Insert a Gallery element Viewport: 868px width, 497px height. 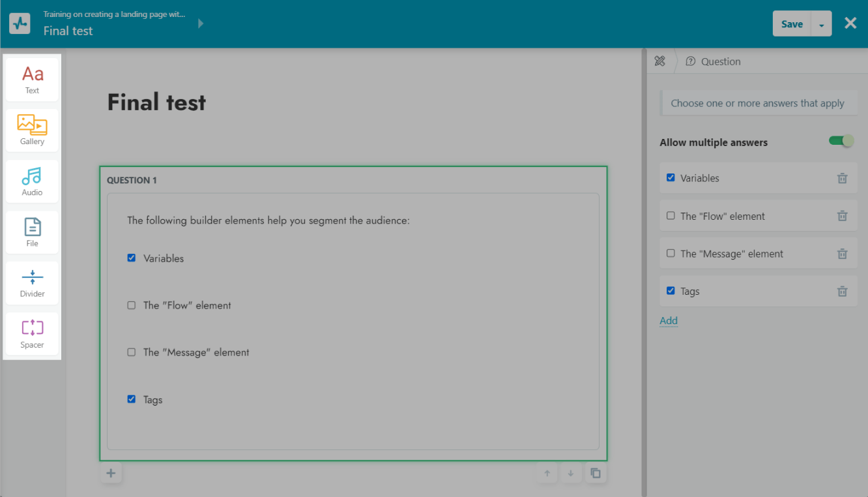(32, 130)
